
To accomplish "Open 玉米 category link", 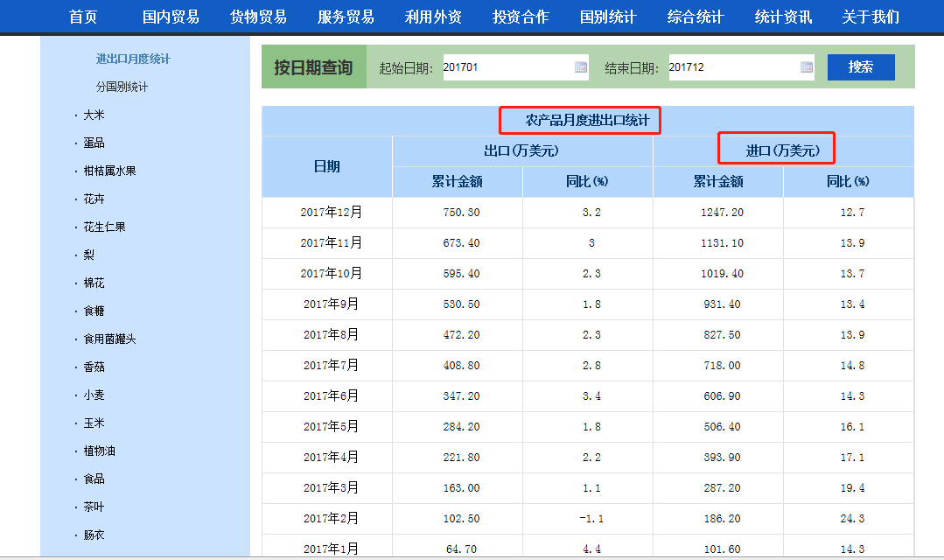I will point(94,423).
